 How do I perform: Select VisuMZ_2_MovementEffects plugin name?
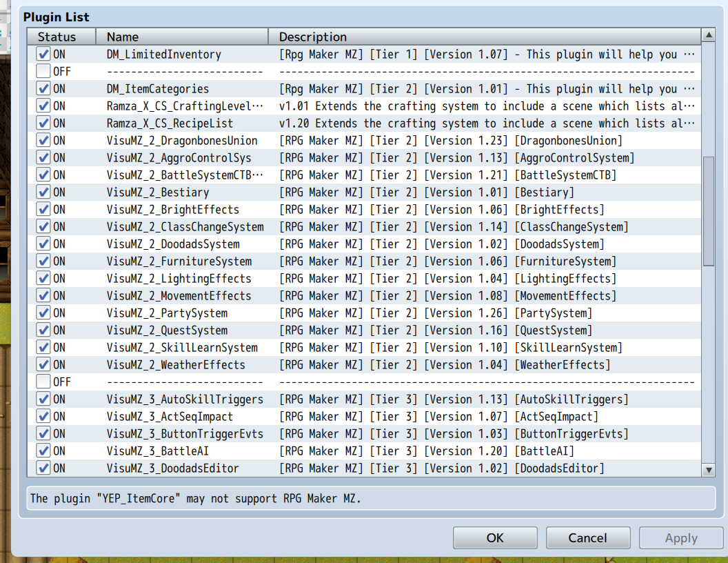(x=179, y=296)
